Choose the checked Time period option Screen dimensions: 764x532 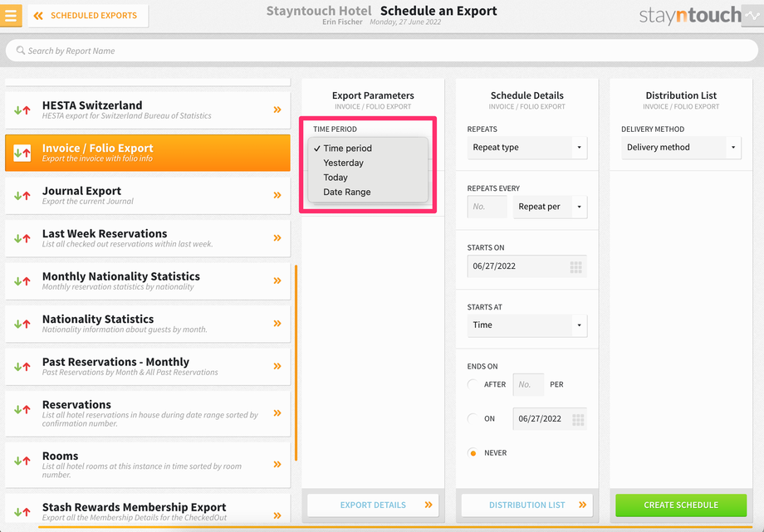click(x=368, y=148)
